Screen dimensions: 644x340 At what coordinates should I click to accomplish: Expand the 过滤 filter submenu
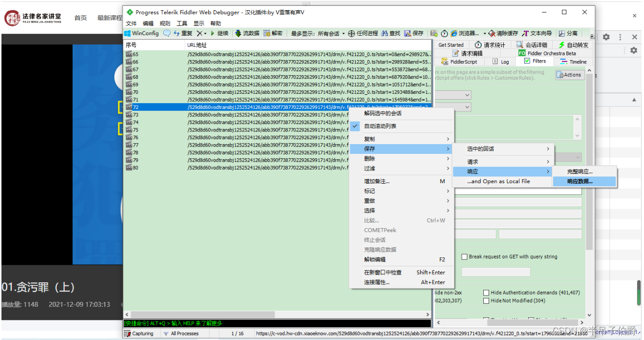coord(402,169)
